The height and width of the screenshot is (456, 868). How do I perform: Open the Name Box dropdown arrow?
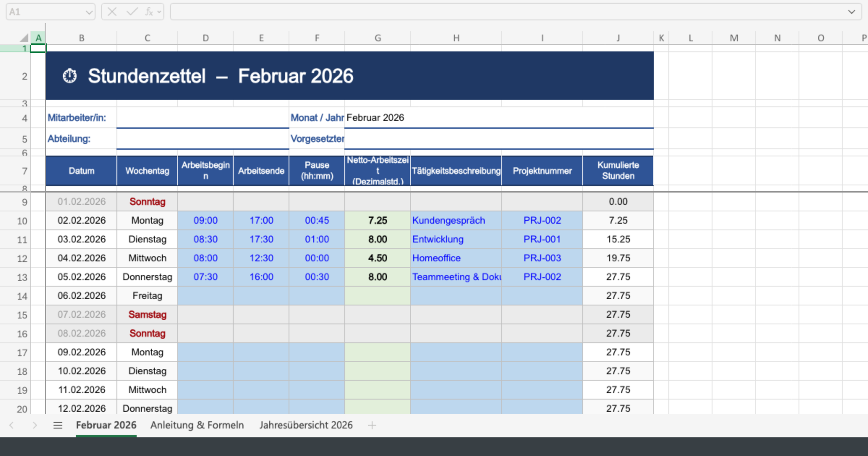(89, 12)
